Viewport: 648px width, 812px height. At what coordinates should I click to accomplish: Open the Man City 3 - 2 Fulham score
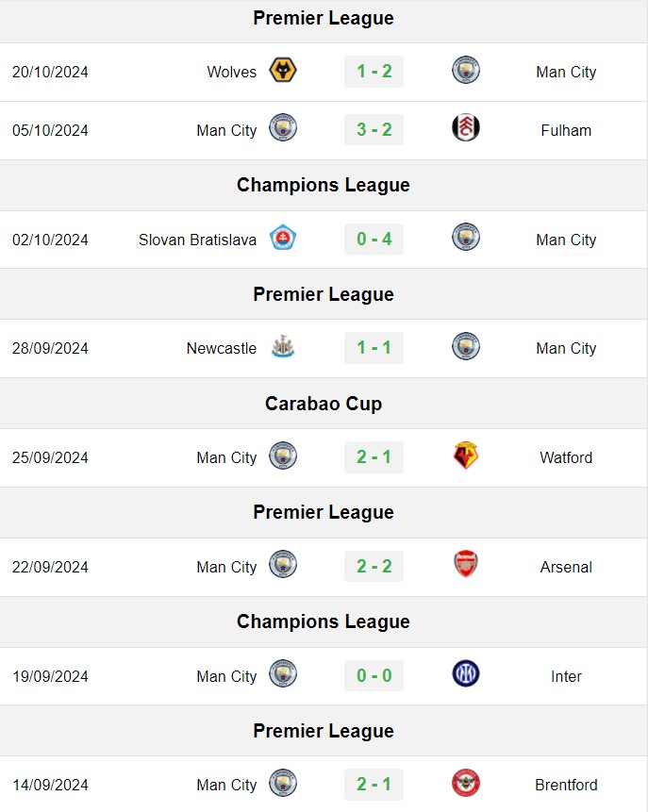coord(374,129)
